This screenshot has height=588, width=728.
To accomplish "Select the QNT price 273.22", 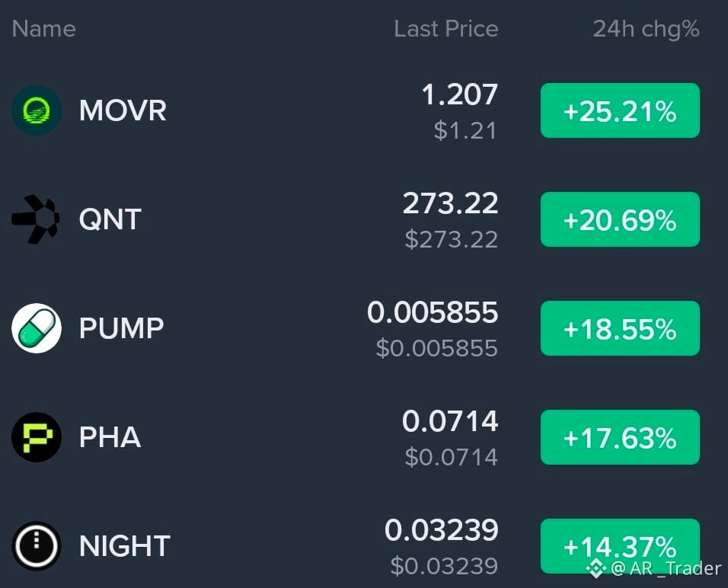I will (450, 203).
